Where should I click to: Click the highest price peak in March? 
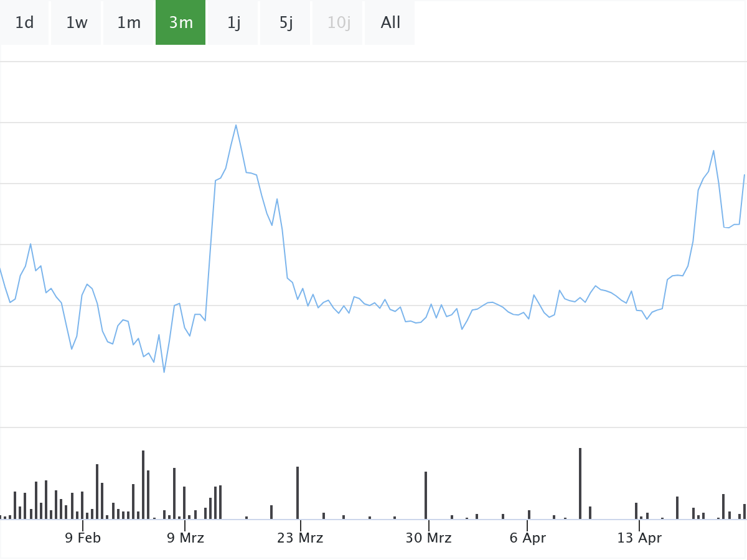236,125
